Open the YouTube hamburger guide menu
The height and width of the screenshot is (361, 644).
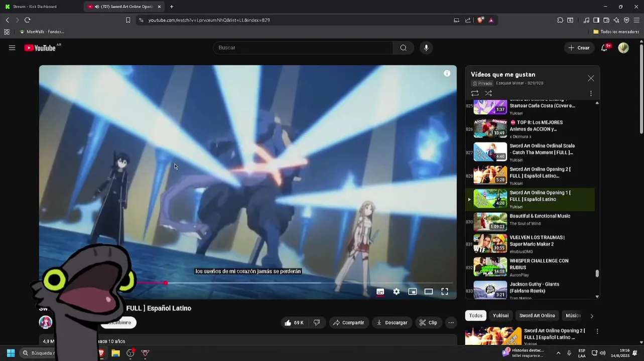[x=12, y=48]
